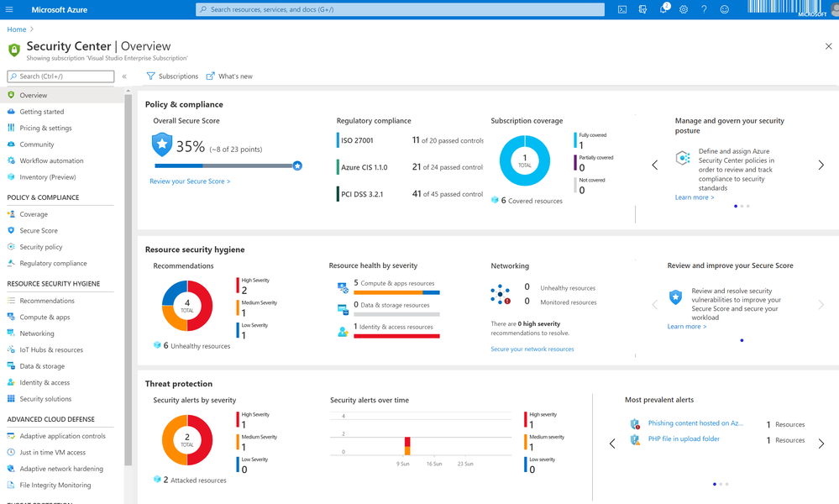Go to previous Manage and govern card
Screen dimensions: 839x504
click(x=655, y=165)
